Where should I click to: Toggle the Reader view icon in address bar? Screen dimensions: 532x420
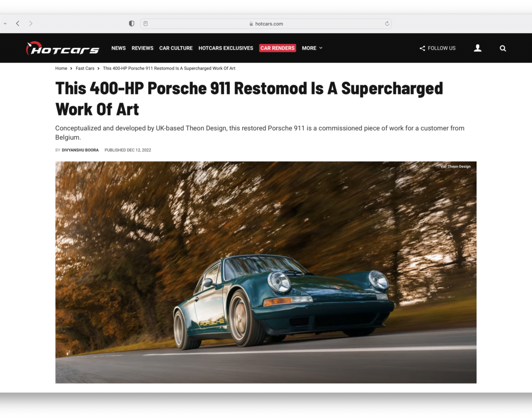click(146, 23)
